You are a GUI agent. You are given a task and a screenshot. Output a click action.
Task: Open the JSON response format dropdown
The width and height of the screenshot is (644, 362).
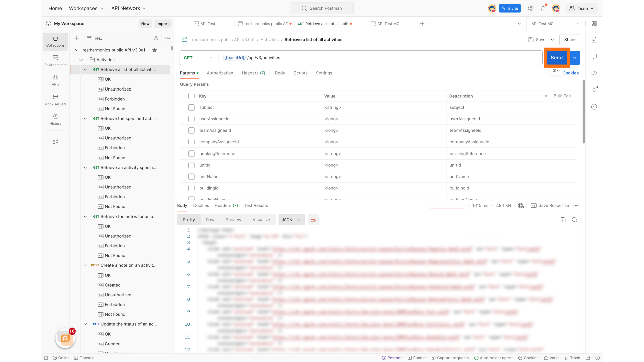(291, 220)
